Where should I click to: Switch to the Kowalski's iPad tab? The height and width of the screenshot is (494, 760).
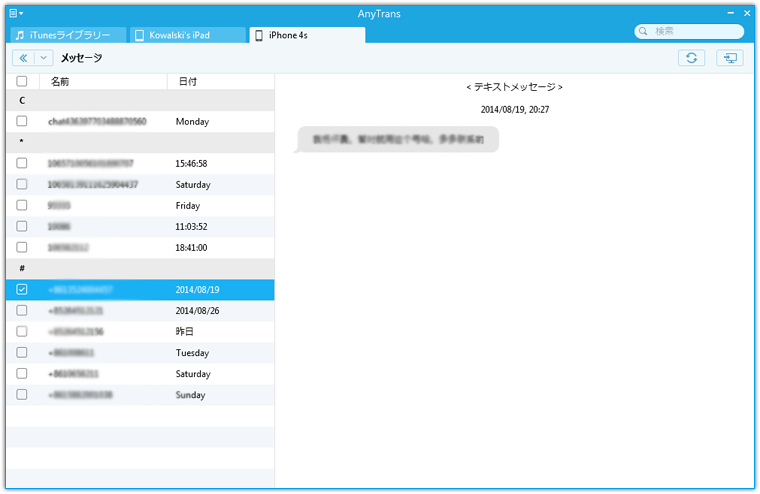pyautogui.click(x=188, y=35)
